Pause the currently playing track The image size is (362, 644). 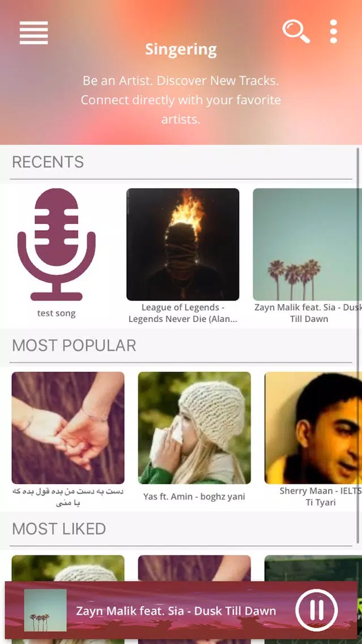(x=317, y=610)
